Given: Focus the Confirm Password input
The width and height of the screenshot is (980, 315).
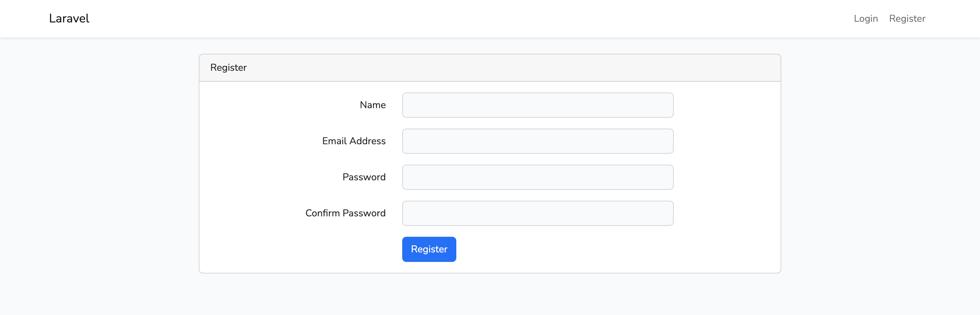Looking at the screenshot, I should [538, 213].
